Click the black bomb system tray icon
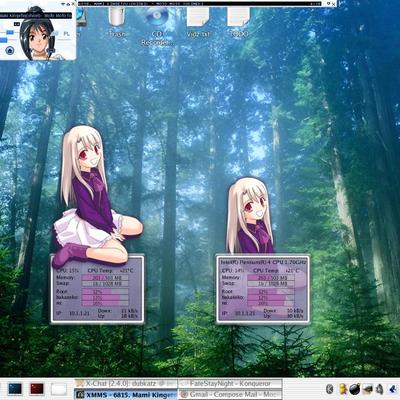The height and width of the screenshot is (400, 400). click(355, 389)
